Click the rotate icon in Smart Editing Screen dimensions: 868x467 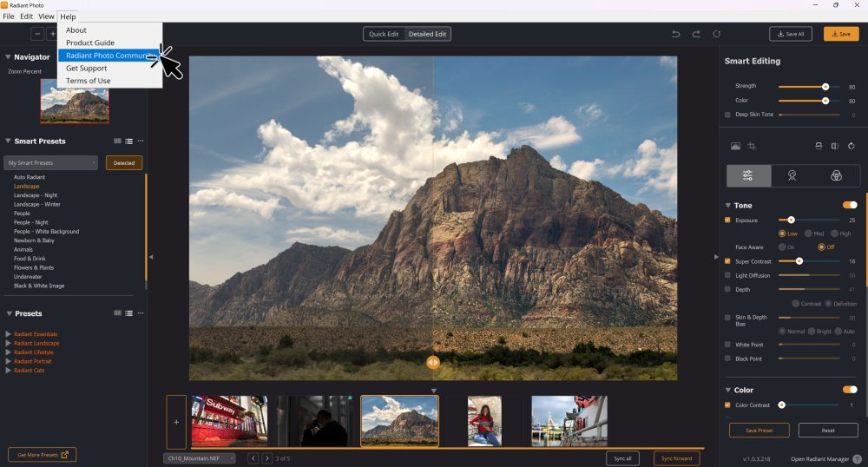[852, 146]
